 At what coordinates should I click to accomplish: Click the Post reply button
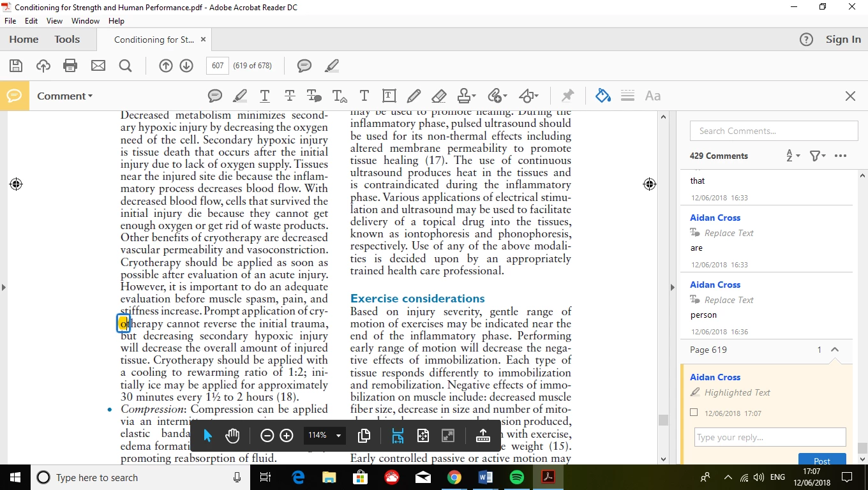[822, 460]
